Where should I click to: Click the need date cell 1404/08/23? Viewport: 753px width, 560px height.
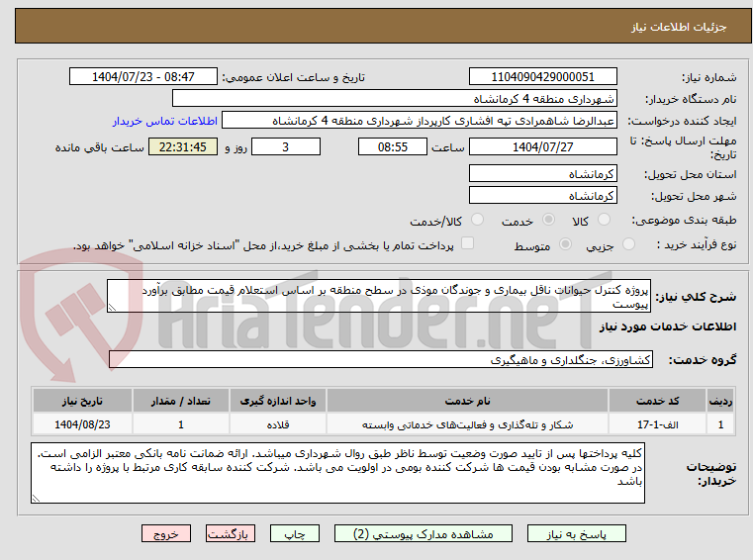[82, 424]
